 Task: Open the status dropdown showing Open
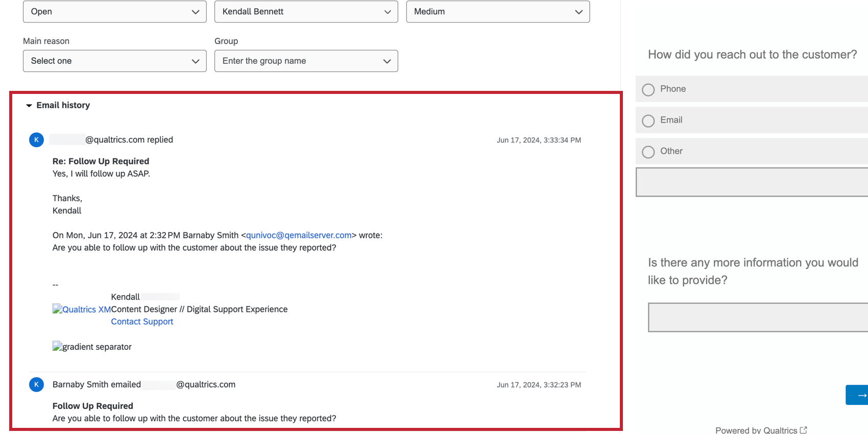(114, 12)
